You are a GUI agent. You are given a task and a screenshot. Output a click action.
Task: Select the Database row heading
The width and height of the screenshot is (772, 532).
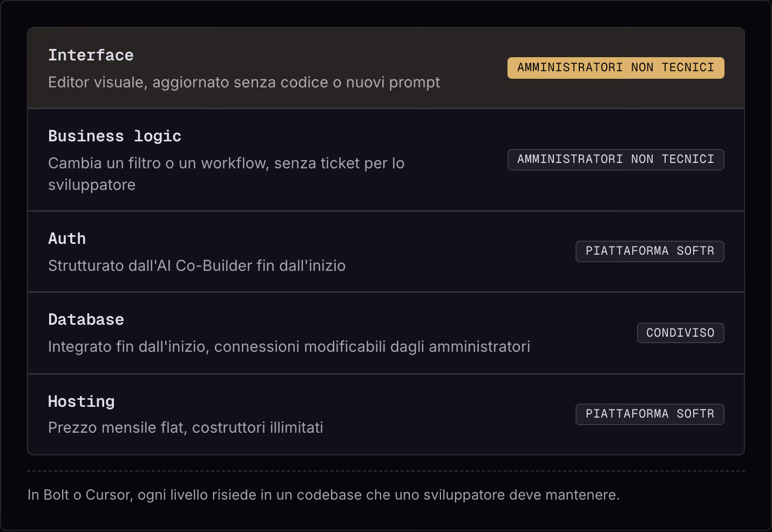(86, 319)
